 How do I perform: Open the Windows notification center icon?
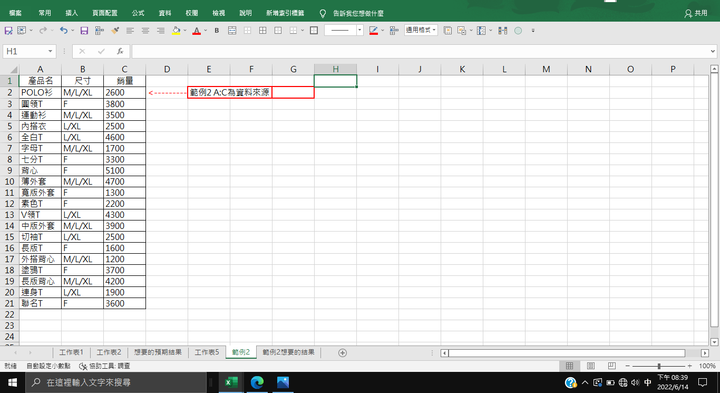click(703, 382)
